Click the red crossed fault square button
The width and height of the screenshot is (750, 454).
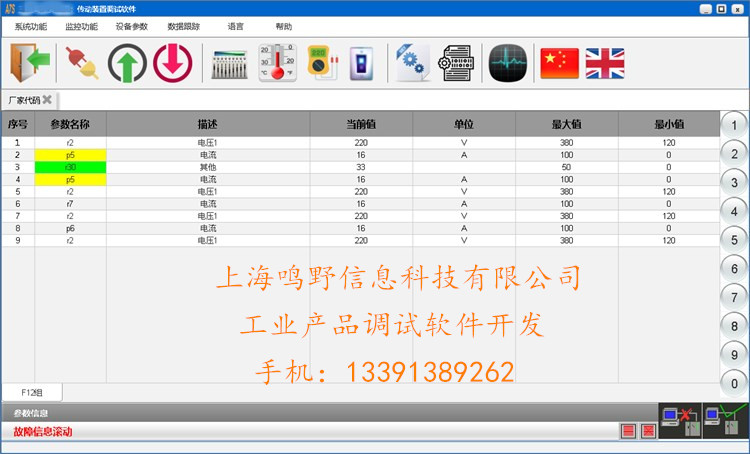tap(649, 431)
